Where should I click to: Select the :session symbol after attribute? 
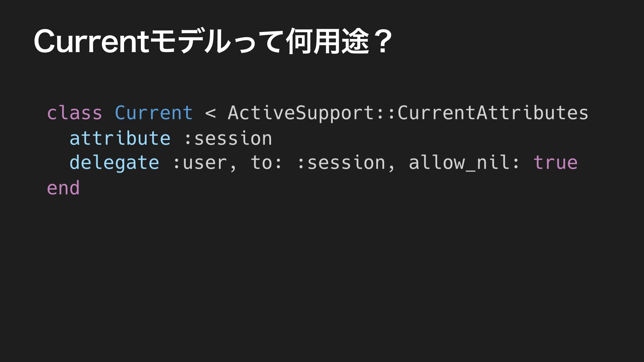pyautogui.click(x=228, y=138)
